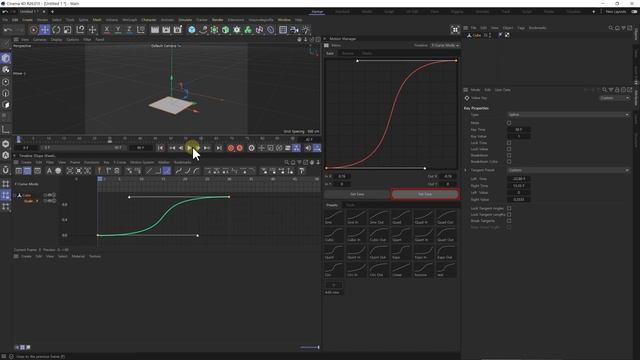Enable Breakdown Color checkbox
The image size is (640, 360).
coord(509,162)
